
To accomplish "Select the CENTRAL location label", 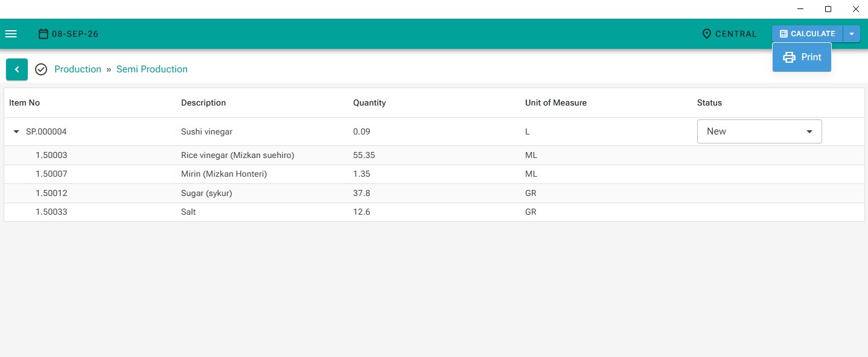I will pyautogui.click(x=736, y=34).
